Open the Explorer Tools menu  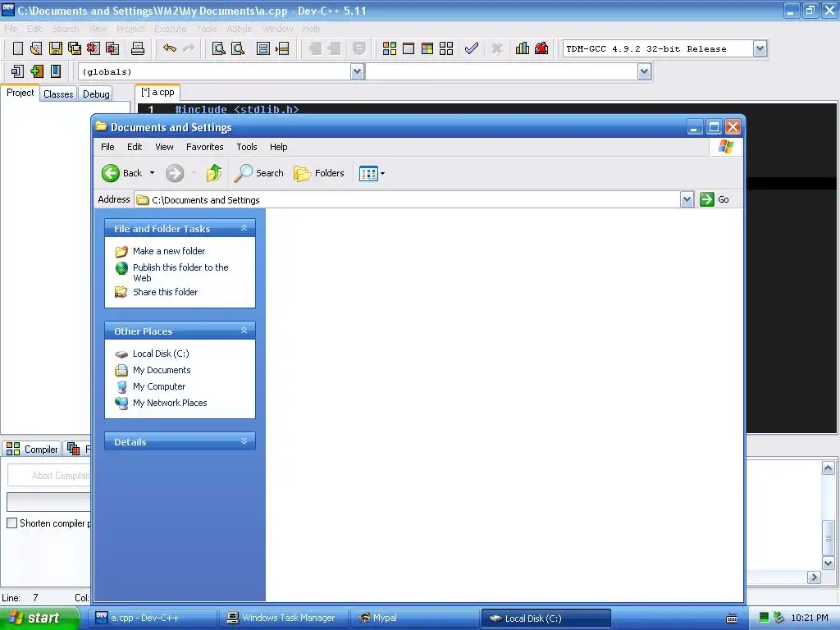tap(247, 147)
